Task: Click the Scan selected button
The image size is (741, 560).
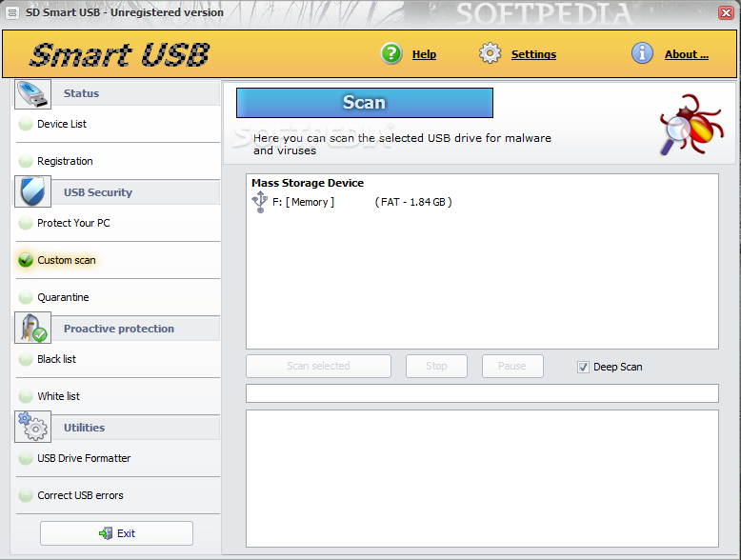Action: 318,367
